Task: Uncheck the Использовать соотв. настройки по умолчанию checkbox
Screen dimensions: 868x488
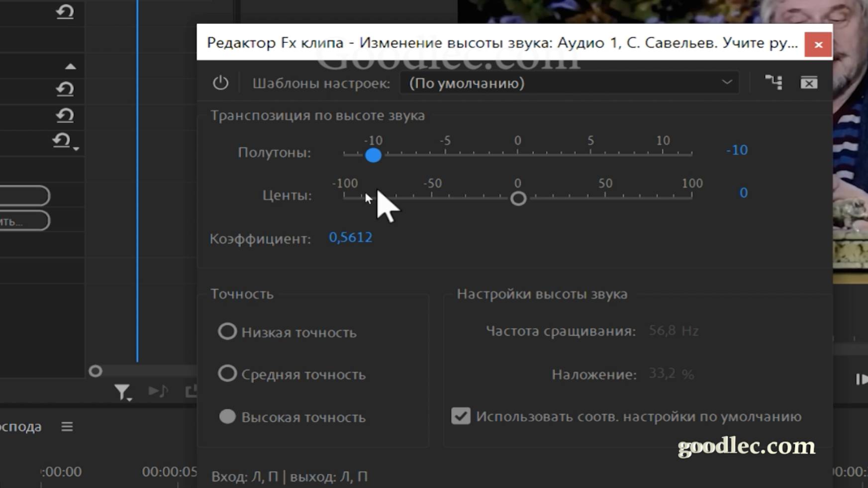Action: [461, 416]
